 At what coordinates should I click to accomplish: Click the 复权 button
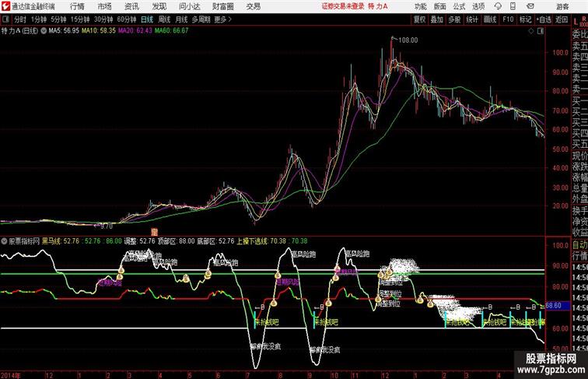coord(420,19)
